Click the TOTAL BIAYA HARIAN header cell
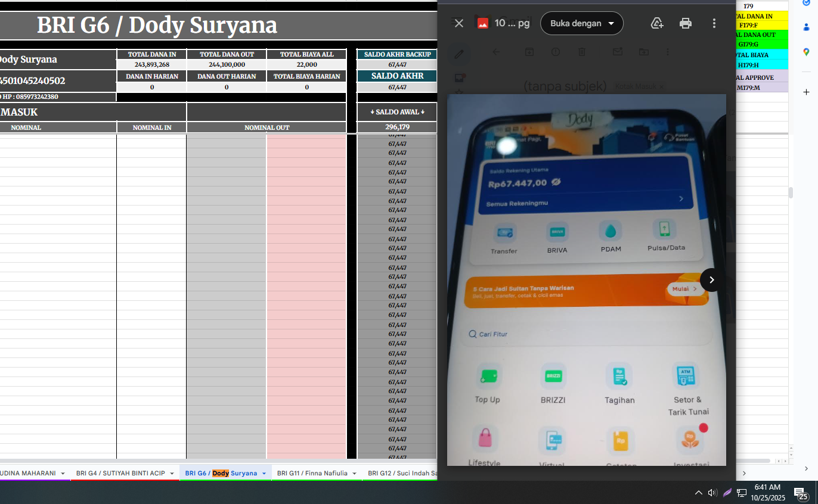The height and width of the screenshot is (504, 818). click(x=306, y=76)
